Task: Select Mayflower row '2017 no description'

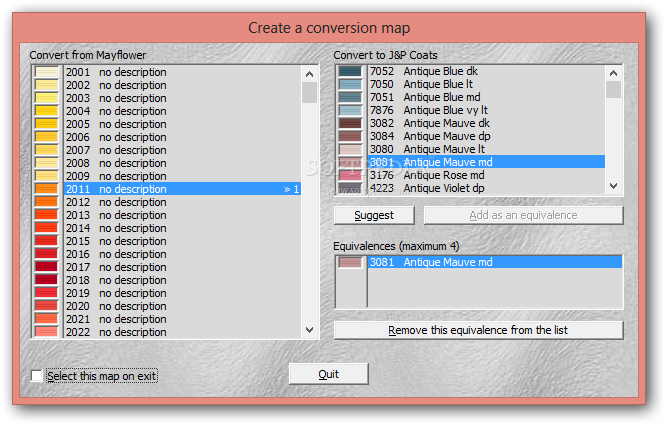Action: point(183,267)
